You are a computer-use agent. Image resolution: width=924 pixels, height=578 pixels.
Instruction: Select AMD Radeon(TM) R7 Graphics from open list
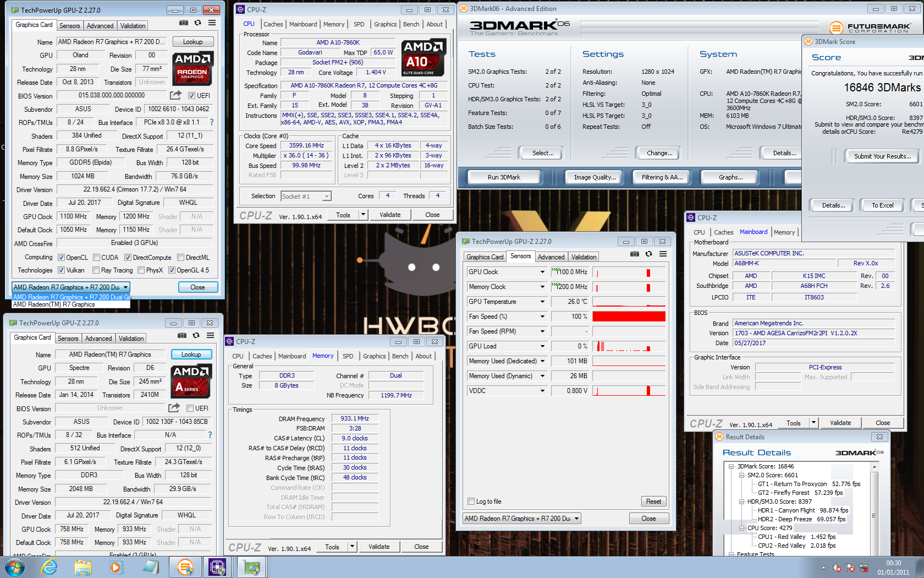coord(71,304)
